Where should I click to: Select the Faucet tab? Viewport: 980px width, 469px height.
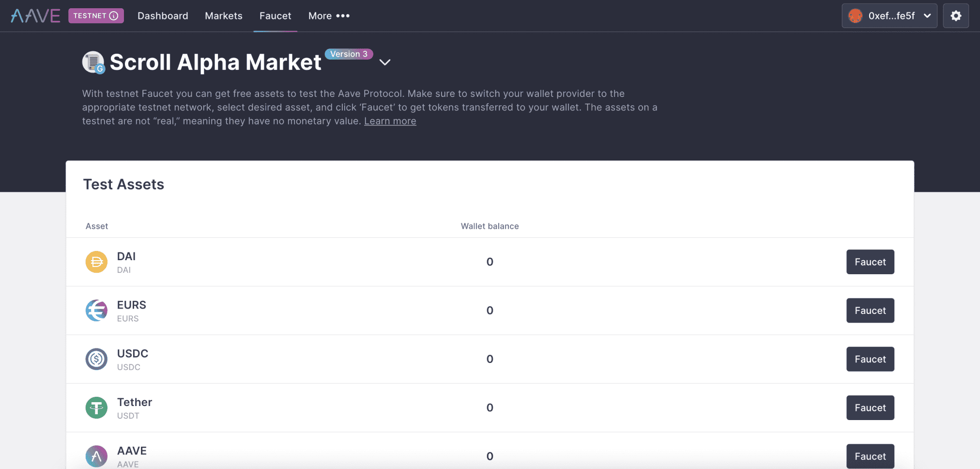tap(275, 16)
